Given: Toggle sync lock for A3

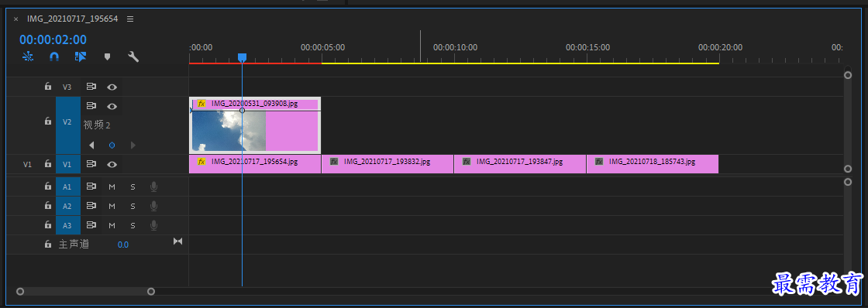Looking at the screenshot, I should [x=91, y=225].
